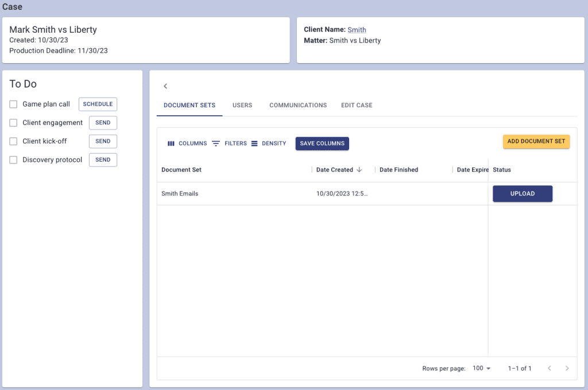Open the Filters funnel icon
Image resolution: width=588 pixels, height=390 pixels.
[x=216, y=143]
